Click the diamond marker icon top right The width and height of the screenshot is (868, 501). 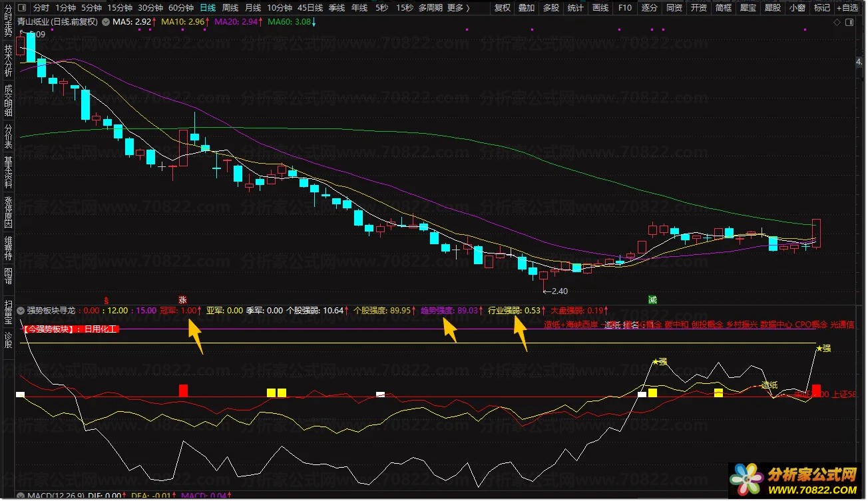(x=837, y=22)
